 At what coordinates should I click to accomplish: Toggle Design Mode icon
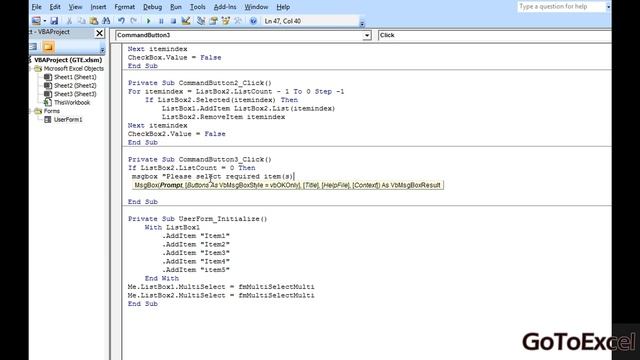pos(186,21)
